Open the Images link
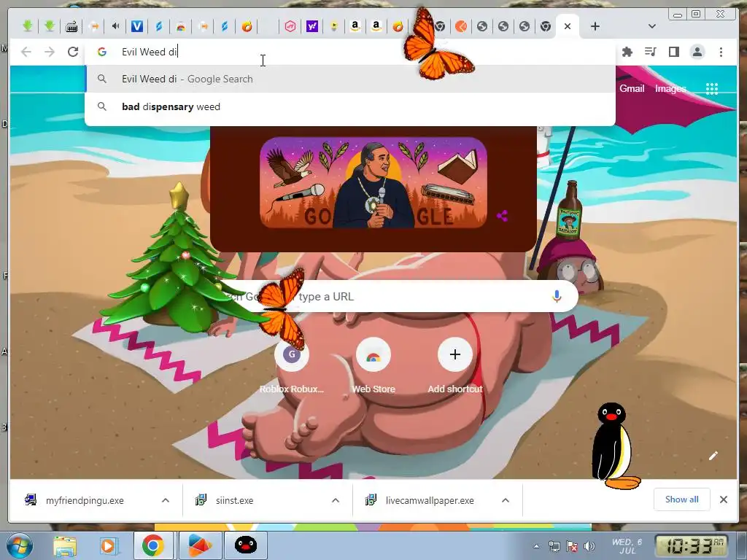 pos(670,88)
